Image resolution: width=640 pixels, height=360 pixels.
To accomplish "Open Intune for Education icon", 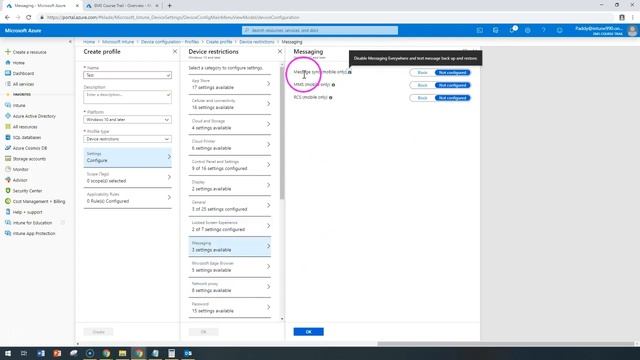I will (7, 222).
